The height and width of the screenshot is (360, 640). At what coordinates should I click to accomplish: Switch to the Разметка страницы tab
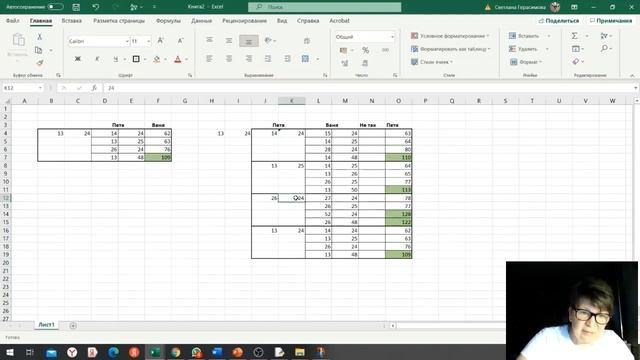(119, 20)
